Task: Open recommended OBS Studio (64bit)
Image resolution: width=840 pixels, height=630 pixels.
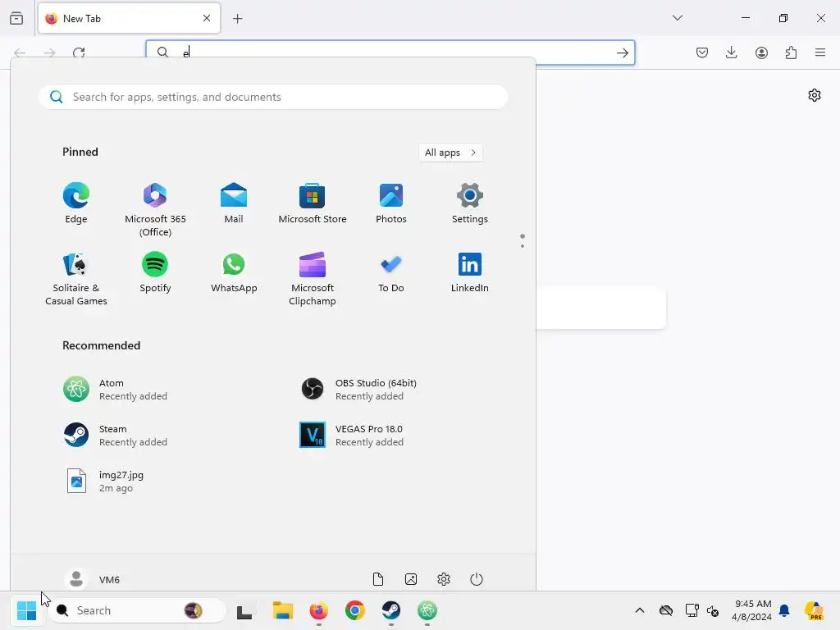Action: coord(359,390)
